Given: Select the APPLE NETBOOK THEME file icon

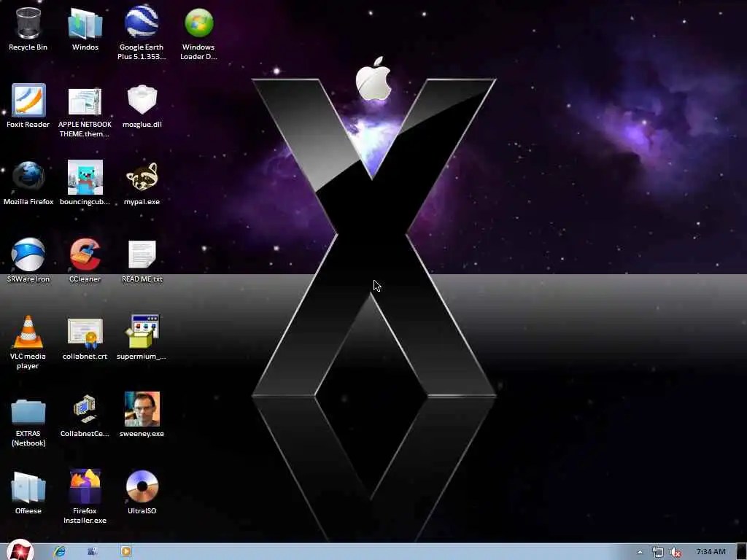Looking at the screenshot, I should [x=85, y=101].
